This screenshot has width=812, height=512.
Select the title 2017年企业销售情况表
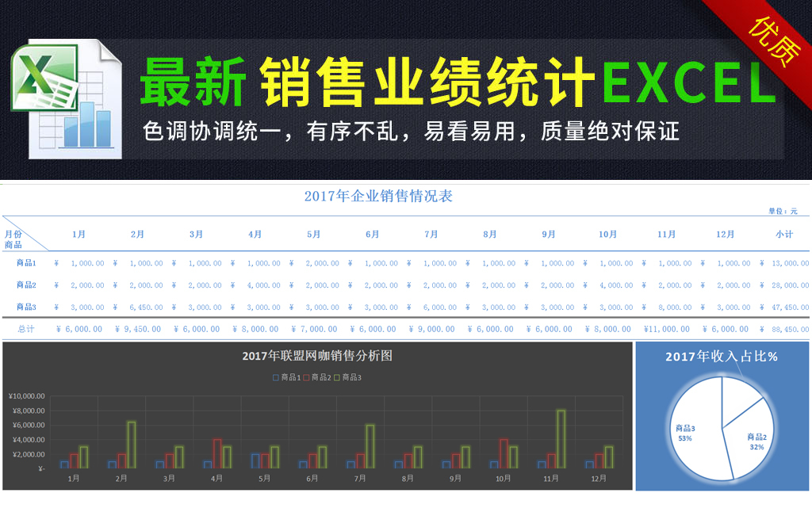[x=378, y=197]
